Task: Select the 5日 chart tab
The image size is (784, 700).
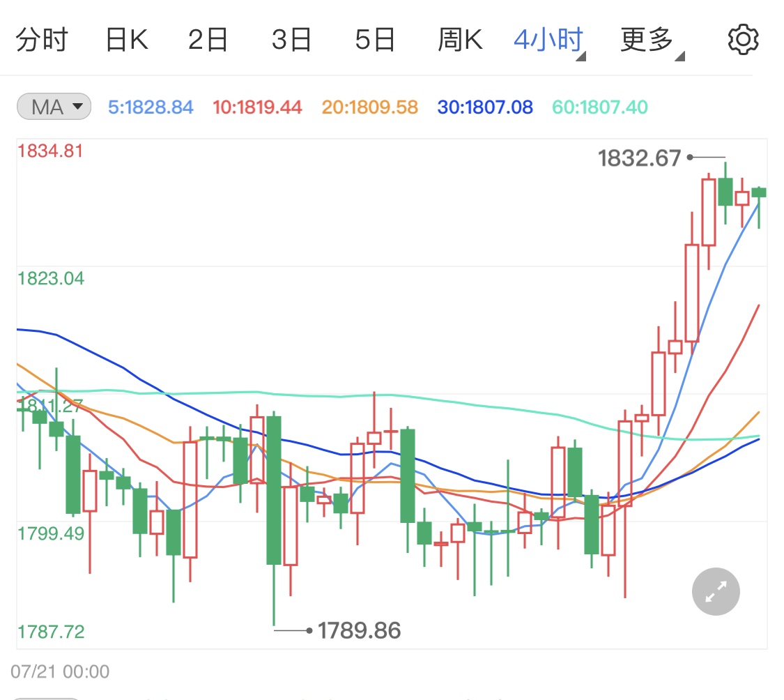Action: [375, 40]
